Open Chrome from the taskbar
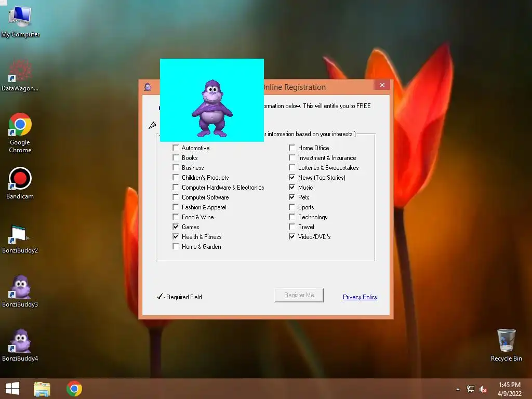 [74, 389]
